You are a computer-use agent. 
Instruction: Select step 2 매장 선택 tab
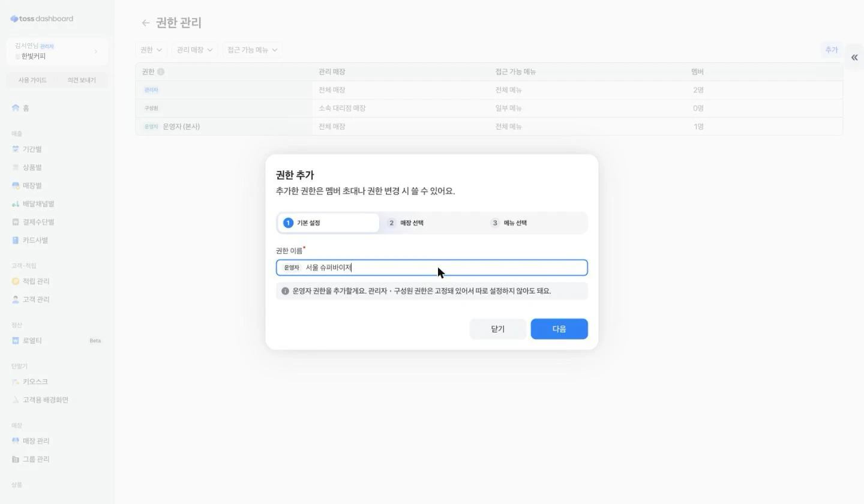coord(431,223)
